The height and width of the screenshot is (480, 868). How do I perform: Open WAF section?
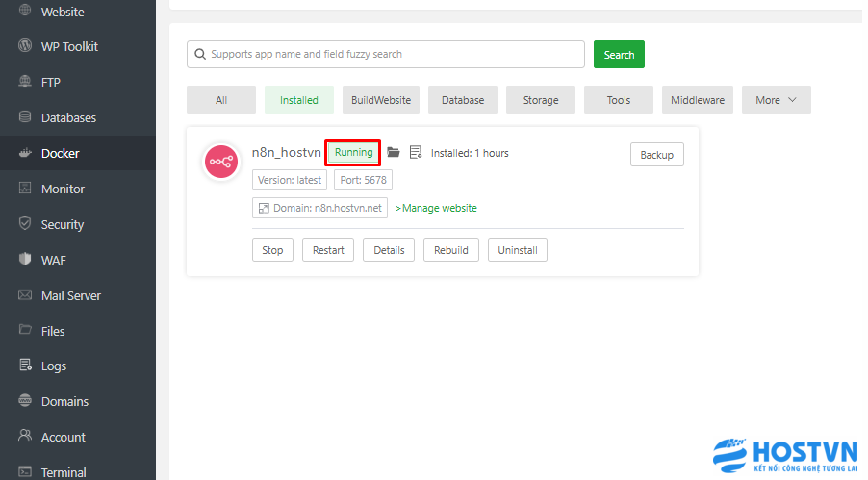[53, 261]
